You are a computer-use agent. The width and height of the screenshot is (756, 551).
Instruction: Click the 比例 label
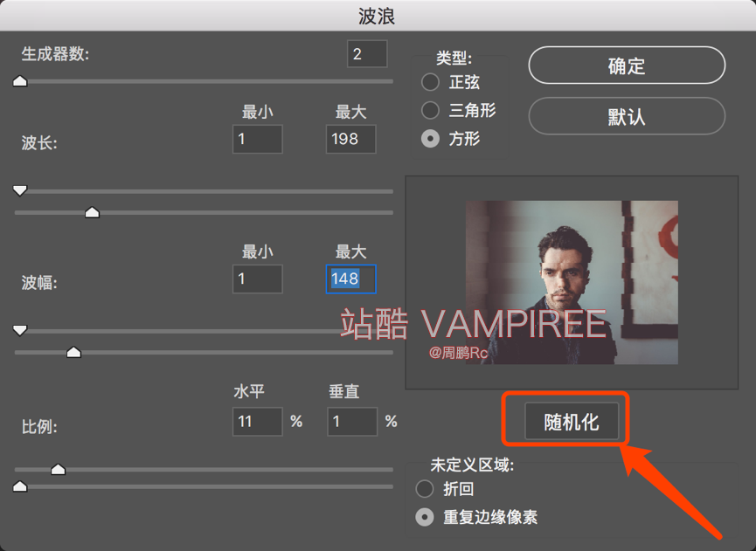pyautogui.click(x=39, y=426)
